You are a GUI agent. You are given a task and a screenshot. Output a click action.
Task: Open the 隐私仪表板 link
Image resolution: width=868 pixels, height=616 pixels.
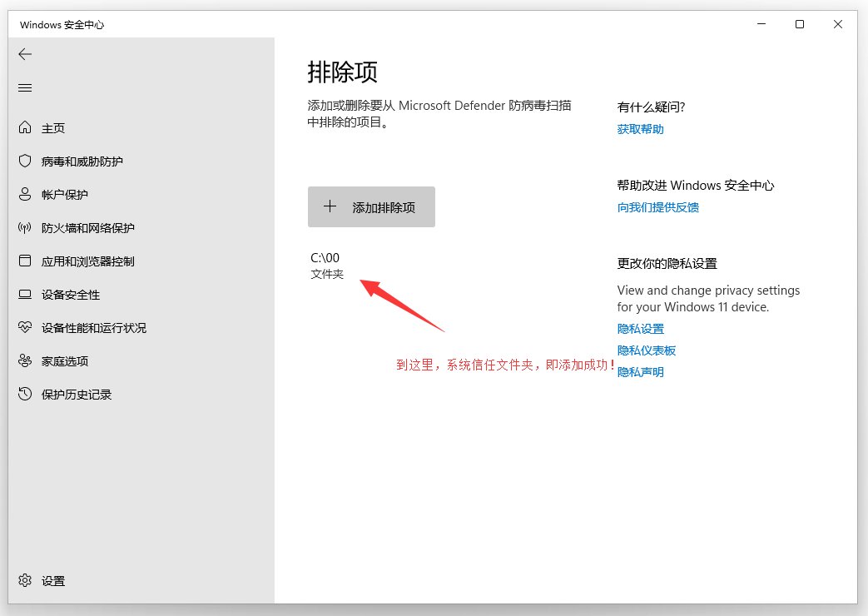tap(646, 350)
